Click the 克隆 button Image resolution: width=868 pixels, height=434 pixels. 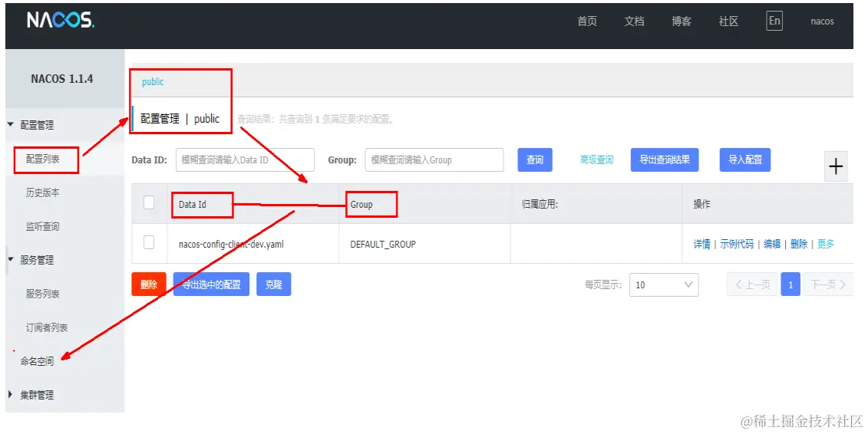(x=273, y=284)
